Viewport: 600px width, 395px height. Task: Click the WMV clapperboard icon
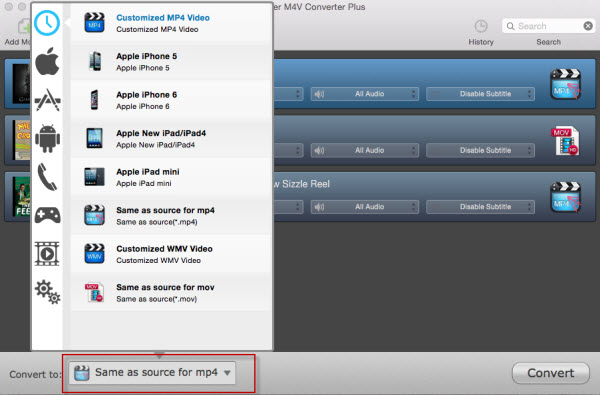pyautogui.click(x=95, y=253)
